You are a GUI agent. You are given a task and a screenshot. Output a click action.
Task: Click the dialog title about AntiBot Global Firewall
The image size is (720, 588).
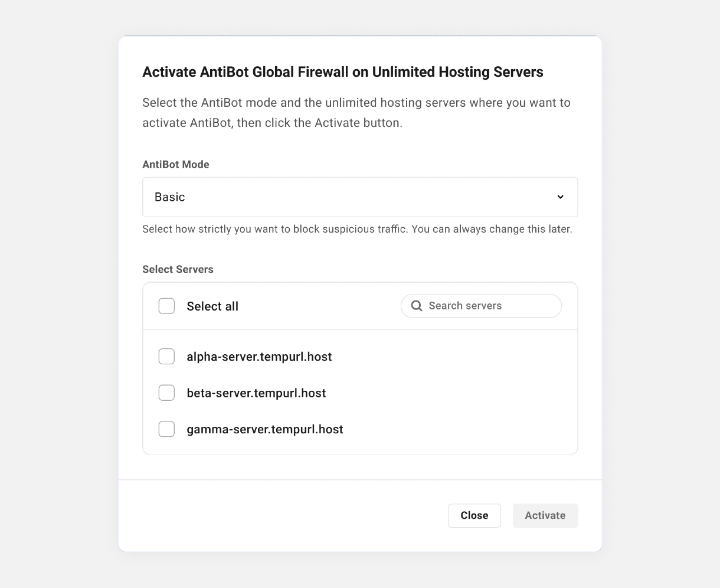point(343,72)
